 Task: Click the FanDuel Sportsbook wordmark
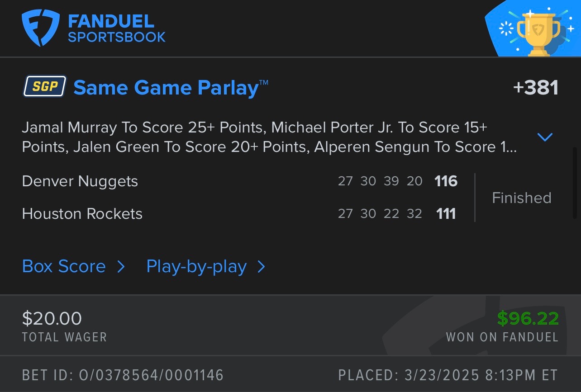pyautogui.click(x=116, y=28)
